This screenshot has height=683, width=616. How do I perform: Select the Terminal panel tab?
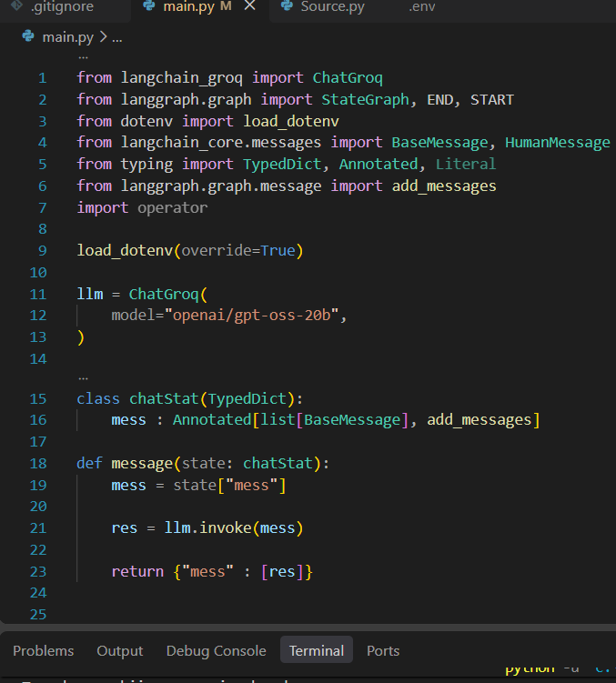click(317, 650)
